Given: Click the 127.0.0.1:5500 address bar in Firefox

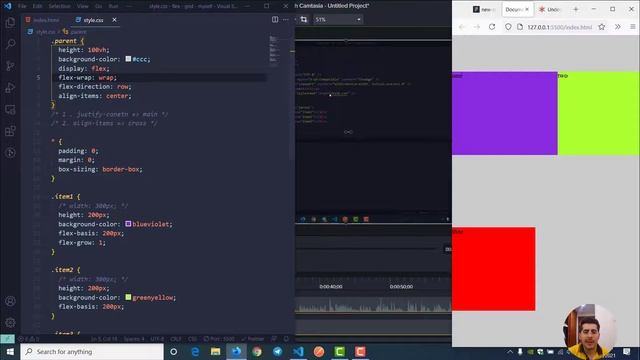Looking at the screenshot, I should point(560,27).
